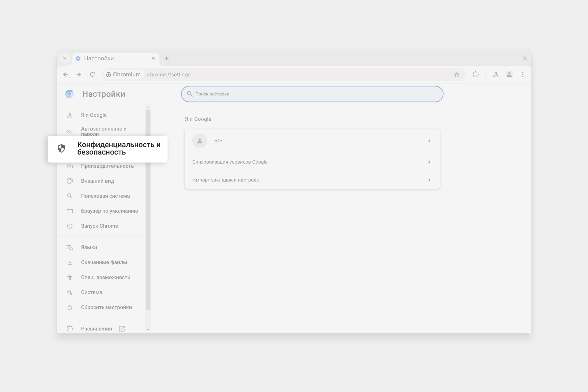Click the reload page icon
Viewport: 588px width, 392px height.
click(92, 74)
